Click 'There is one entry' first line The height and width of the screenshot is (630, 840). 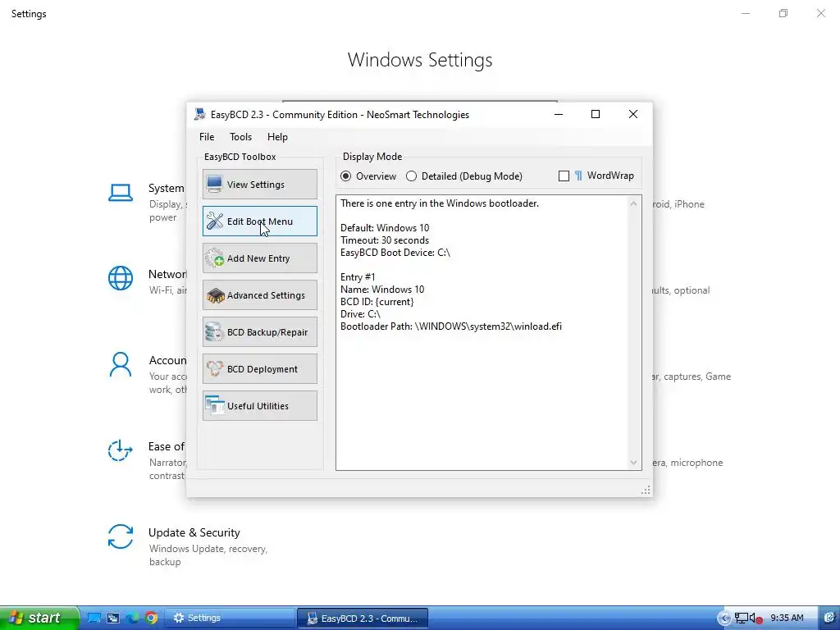pos(440,203)
